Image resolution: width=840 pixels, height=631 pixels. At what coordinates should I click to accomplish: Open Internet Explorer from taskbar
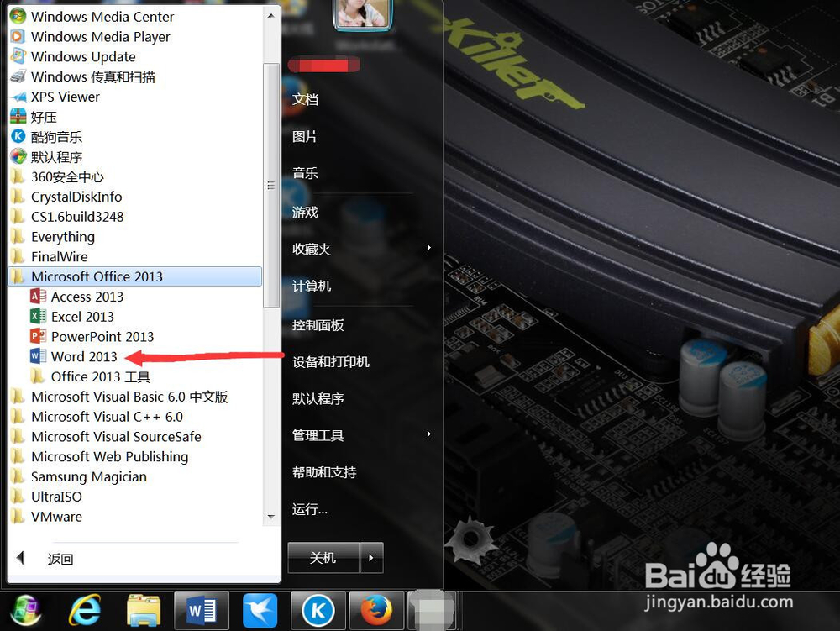tap(85, 611)
